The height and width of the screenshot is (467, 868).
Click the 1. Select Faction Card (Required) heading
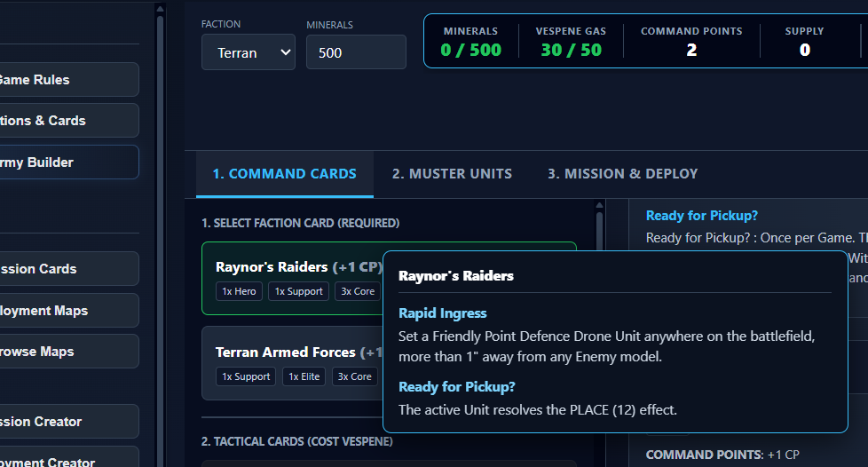[x=301, y=223]
